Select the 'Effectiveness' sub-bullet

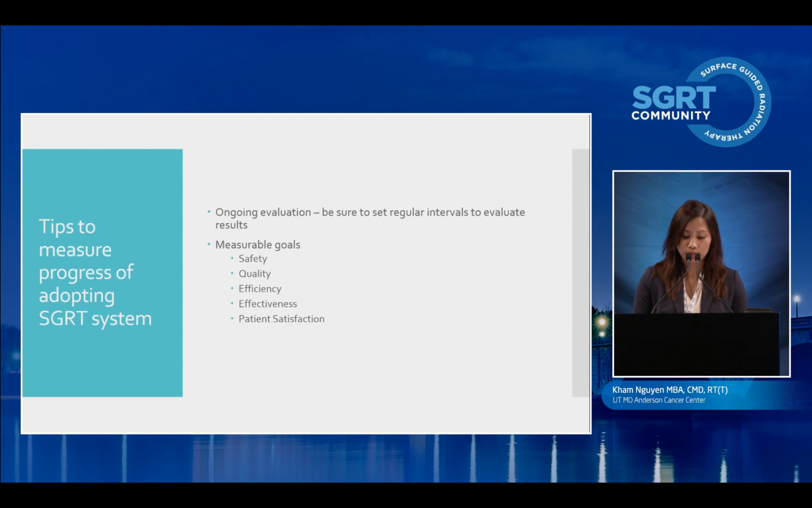coord(268,304)
